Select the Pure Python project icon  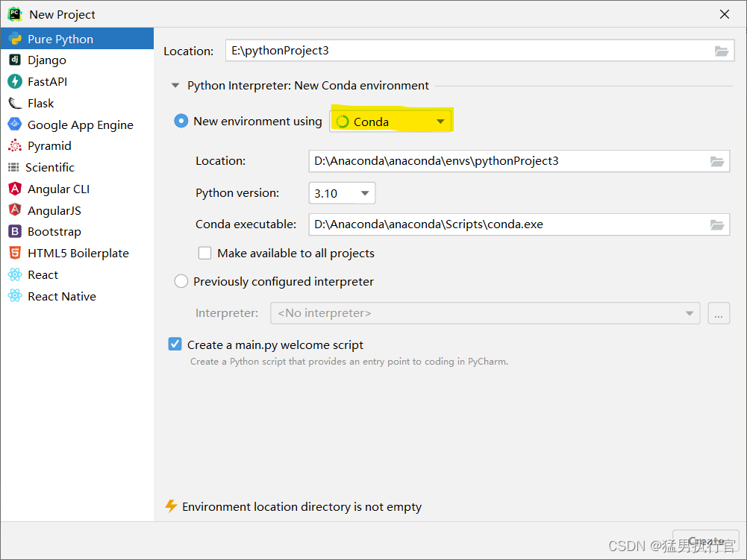point(15,39)
